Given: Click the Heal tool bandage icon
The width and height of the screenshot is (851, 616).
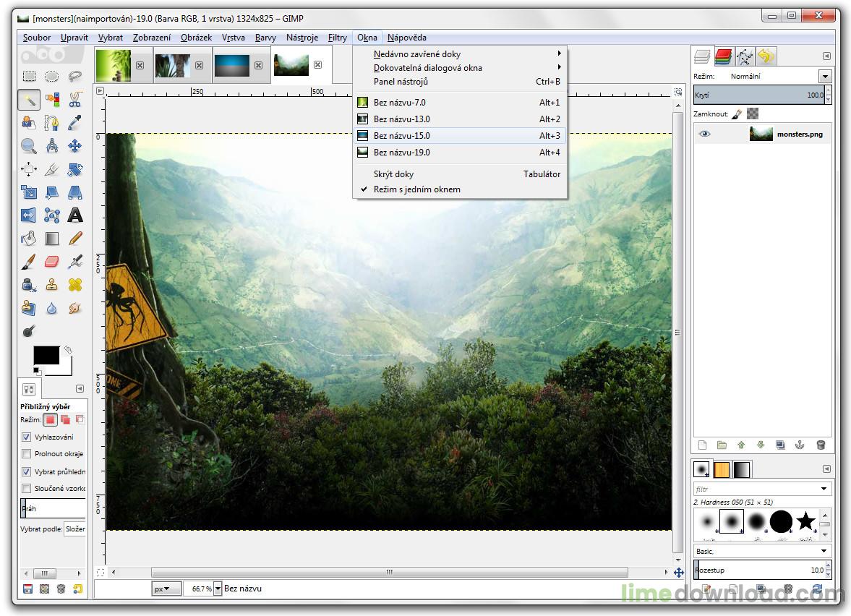Looking at the screenshot, I should [74, 285].
